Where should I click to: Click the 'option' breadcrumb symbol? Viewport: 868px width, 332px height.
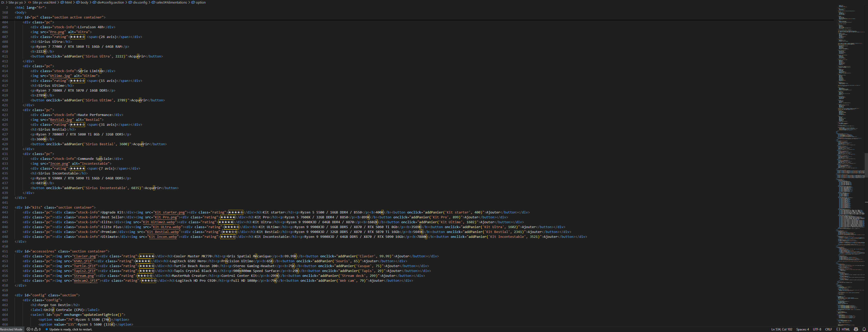coord(201,2)
